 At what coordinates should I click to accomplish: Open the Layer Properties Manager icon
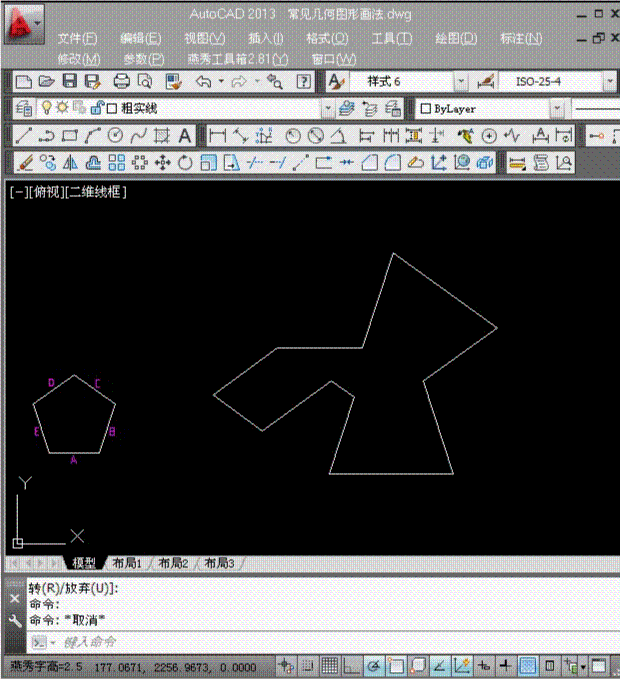pyautogui.click(x=24, y=108)
